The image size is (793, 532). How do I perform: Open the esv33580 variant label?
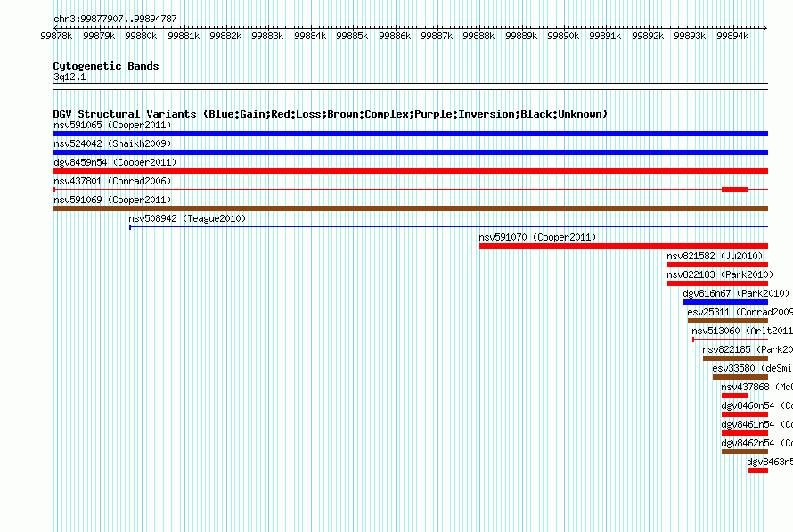[x=752, y=368]
